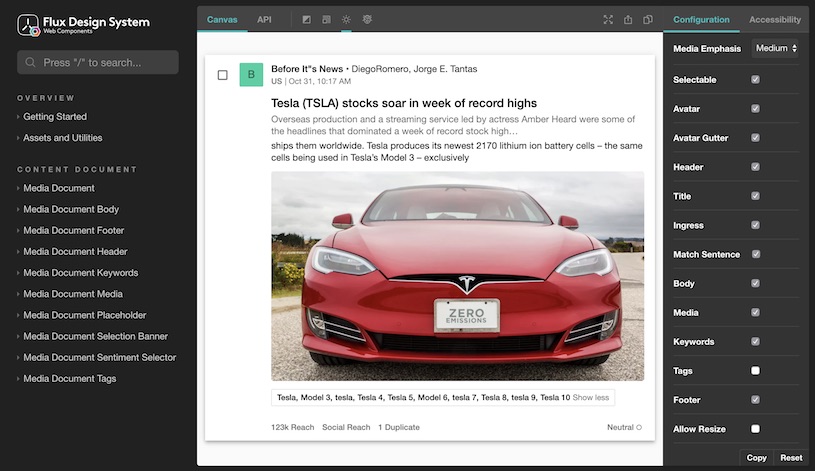Expand Assets and Utilities section

62,138
